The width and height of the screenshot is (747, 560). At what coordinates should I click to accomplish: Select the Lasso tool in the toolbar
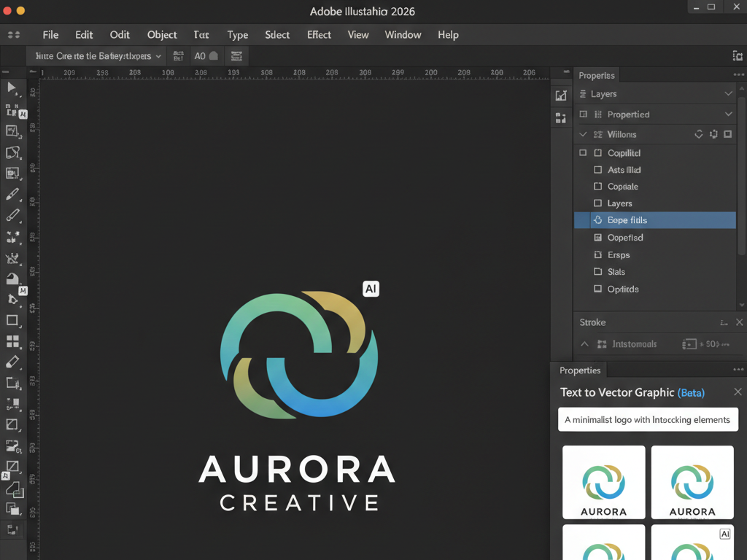tap(13, 153)
